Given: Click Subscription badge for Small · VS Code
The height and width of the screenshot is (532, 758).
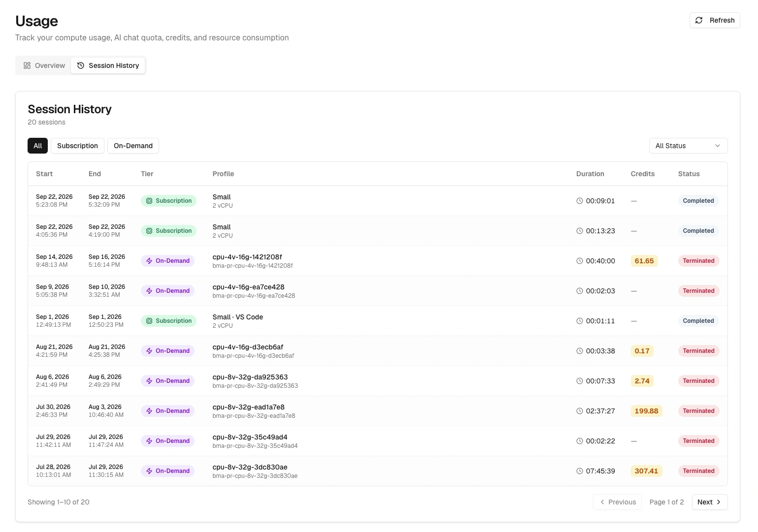Looking at the screenshot, I should pos(168,321).
